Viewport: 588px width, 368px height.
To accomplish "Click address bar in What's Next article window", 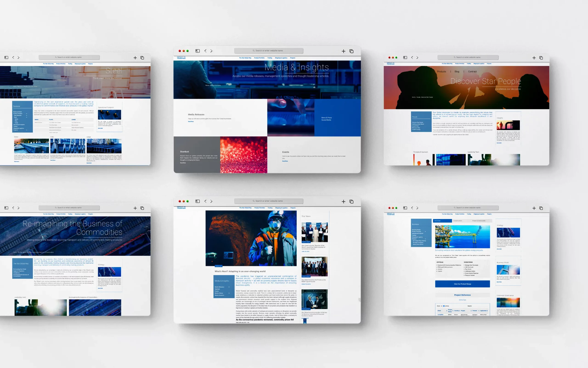I will coord(269,201).
